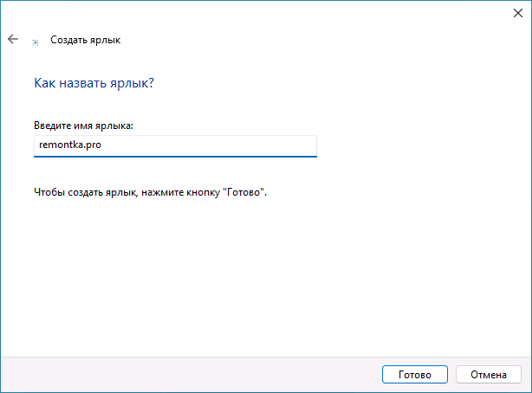
Task: Click the back arrow in the wizard header
Action: [13, 40]
